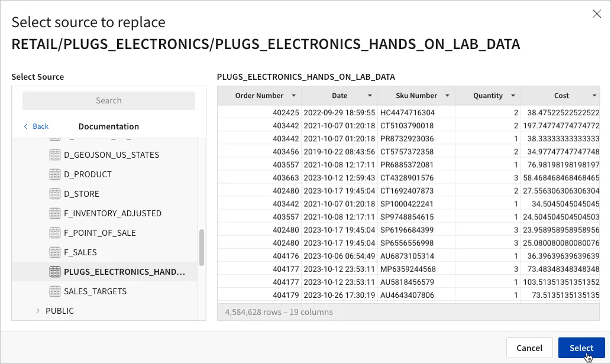Click SKU cell SP6556556998
Image resolution: width=611 pixels, height=364 pixels.
pyautogui.click(x=416, y=243)
